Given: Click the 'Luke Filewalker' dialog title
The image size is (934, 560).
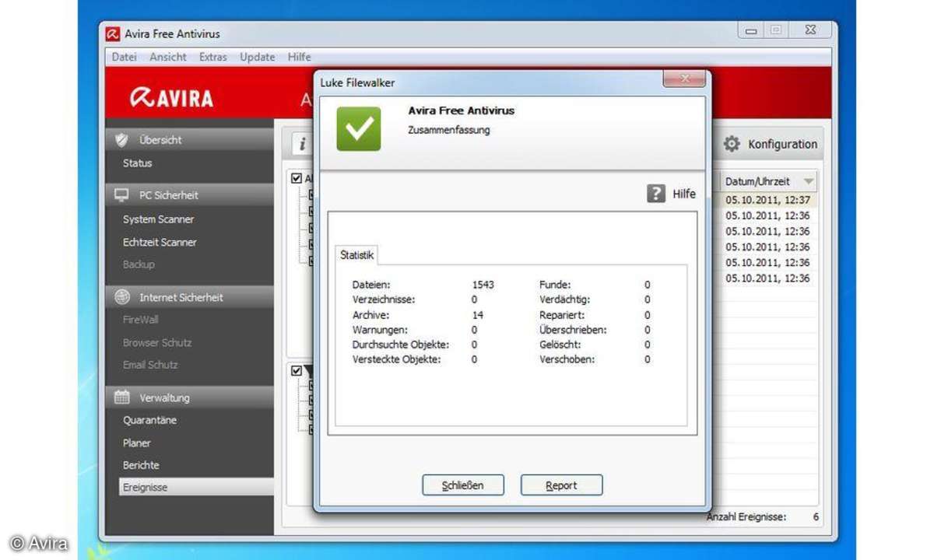Looking at the screenshot, I should [x=357, y=82].
